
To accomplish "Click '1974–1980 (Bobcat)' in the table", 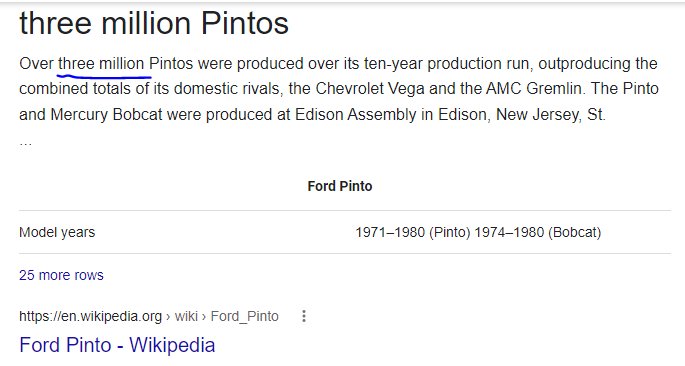I will pyautogui.click(x=538, y=232).
